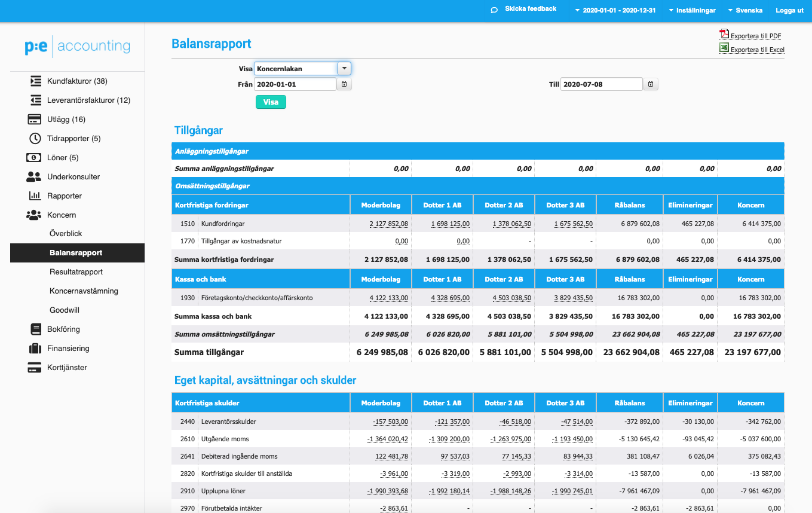Click the Koncern group icon

coord(33,215)
